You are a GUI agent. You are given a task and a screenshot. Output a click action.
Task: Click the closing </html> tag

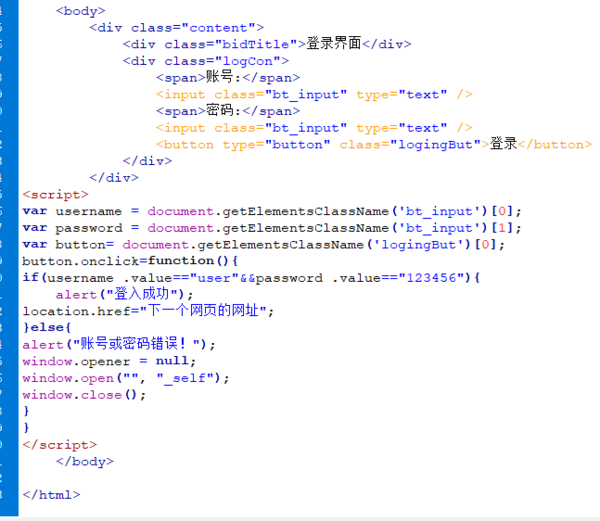[51, 495]
